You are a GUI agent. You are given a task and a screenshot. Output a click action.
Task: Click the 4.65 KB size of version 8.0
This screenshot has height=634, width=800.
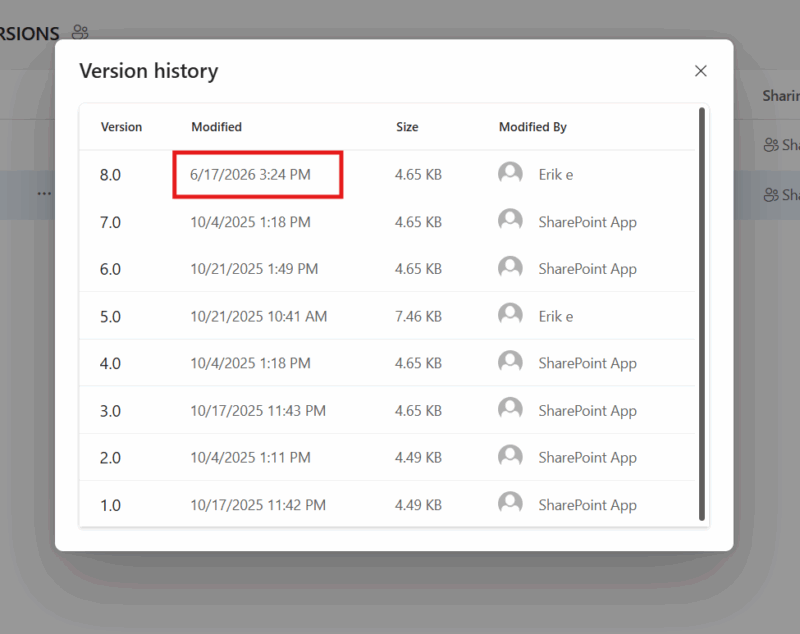[418, 174]
